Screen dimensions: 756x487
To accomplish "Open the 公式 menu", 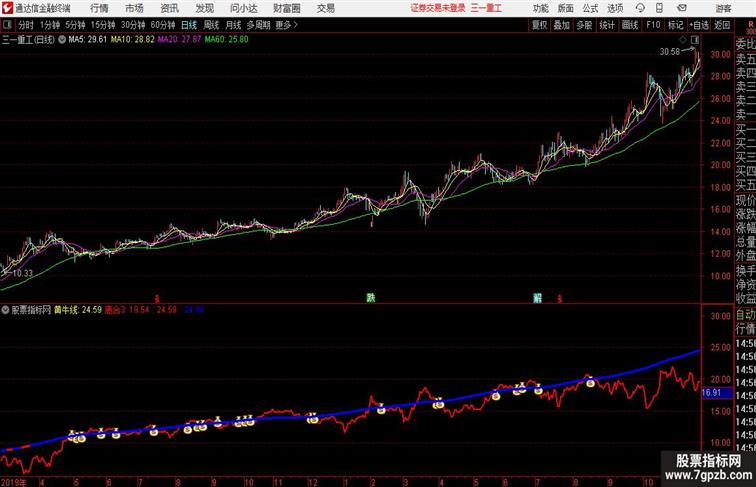I will pyautogui.click(x=590, y=8).
